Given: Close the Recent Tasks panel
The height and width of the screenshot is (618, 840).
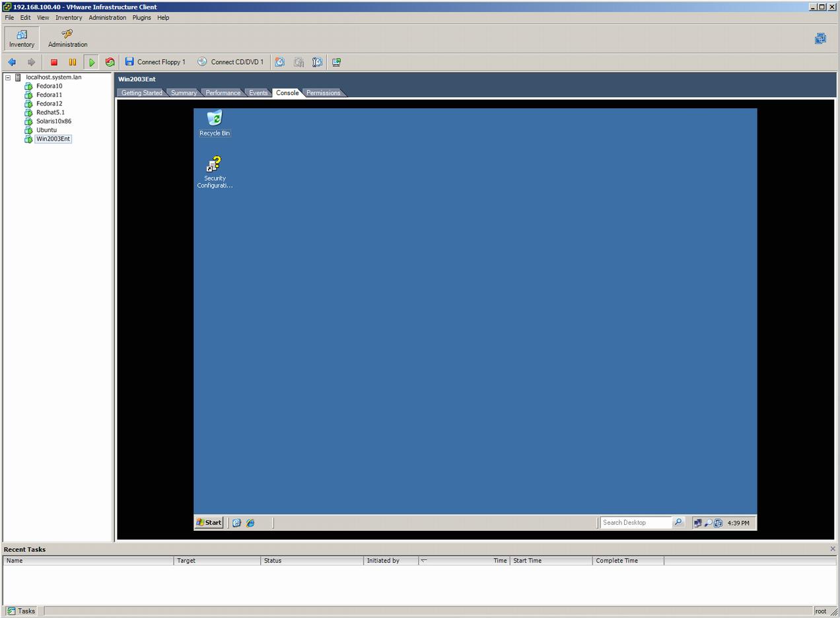Looking at the screenshot, I should (x=833, y=549).
